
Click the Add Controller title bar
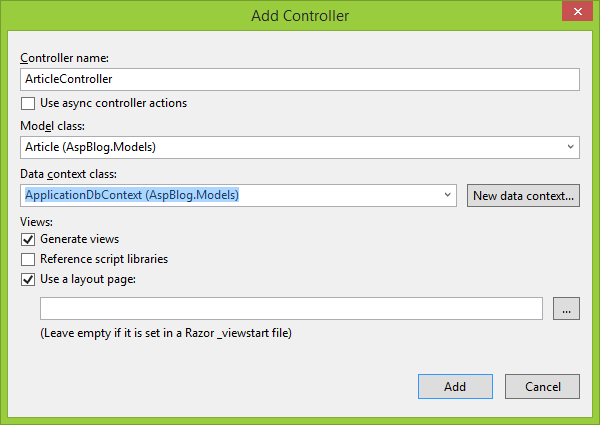coord(300,15)
